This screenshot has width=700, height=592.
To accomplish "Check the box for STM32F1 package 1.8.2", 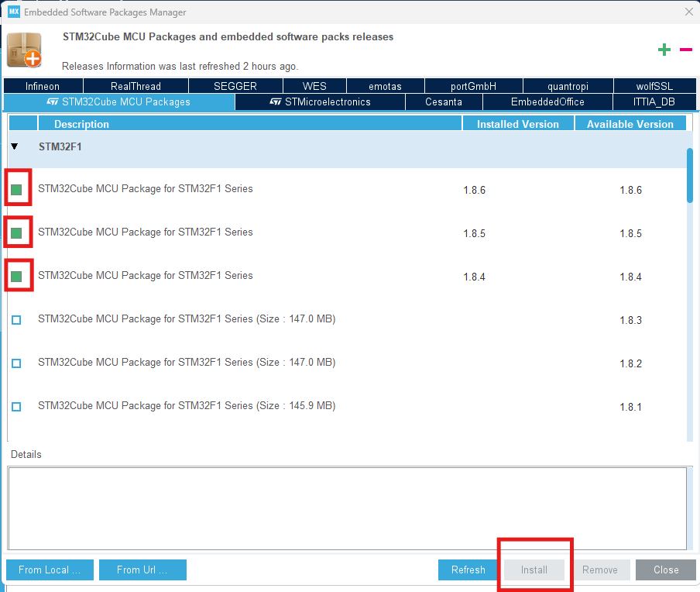I will click(x=16, y=363).
